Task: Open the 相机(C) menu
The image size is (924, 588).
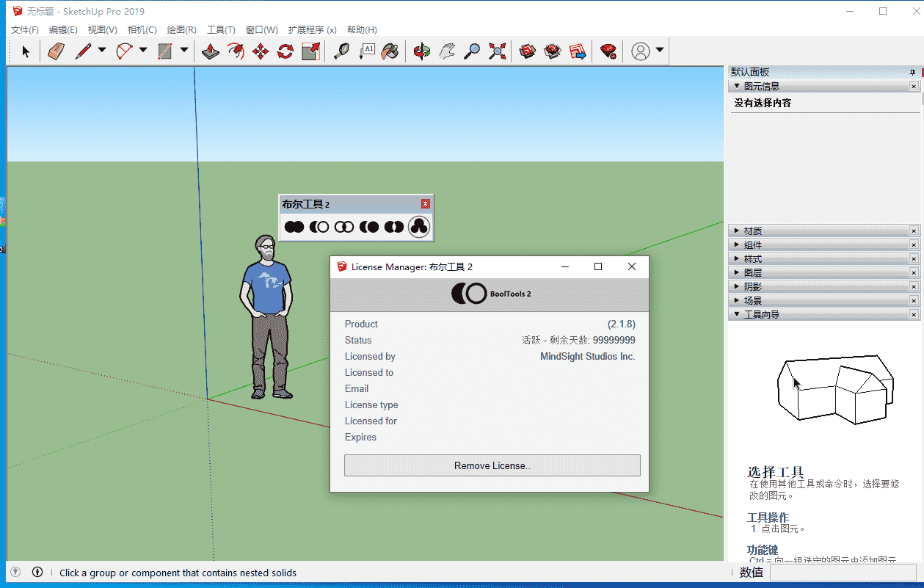Action: 142,30
